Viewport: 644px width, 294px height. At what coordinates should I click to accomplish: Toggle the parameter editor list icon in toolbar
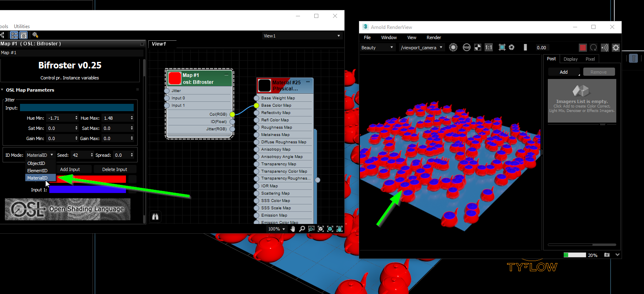point(14,35)
